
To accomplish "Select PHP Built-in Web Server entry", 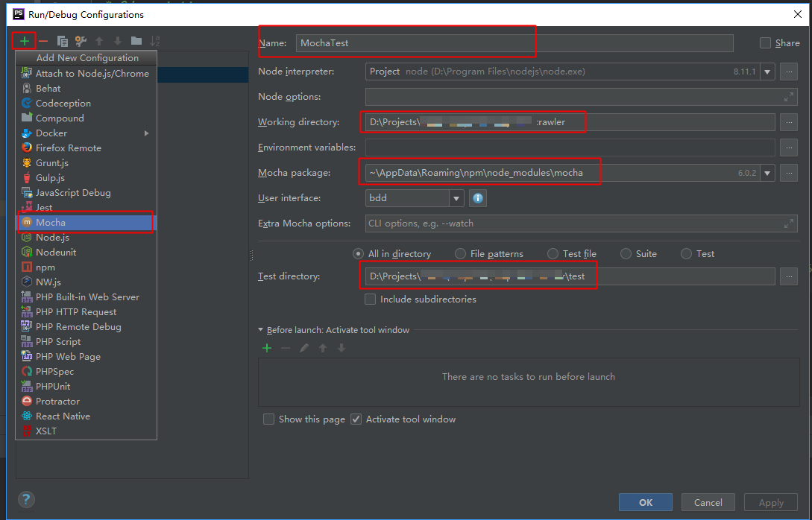I will point(86,297).
